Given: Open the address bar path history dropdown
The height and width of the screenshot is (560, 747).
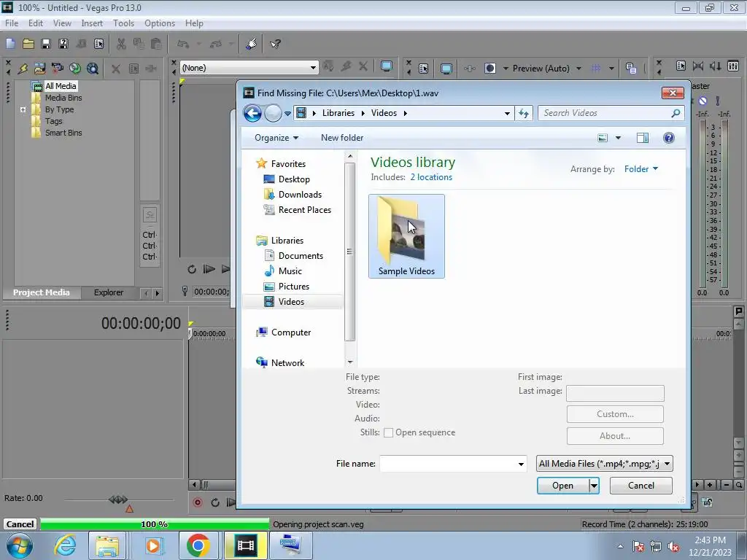Looking at the screenshot, I should (507, 113).
